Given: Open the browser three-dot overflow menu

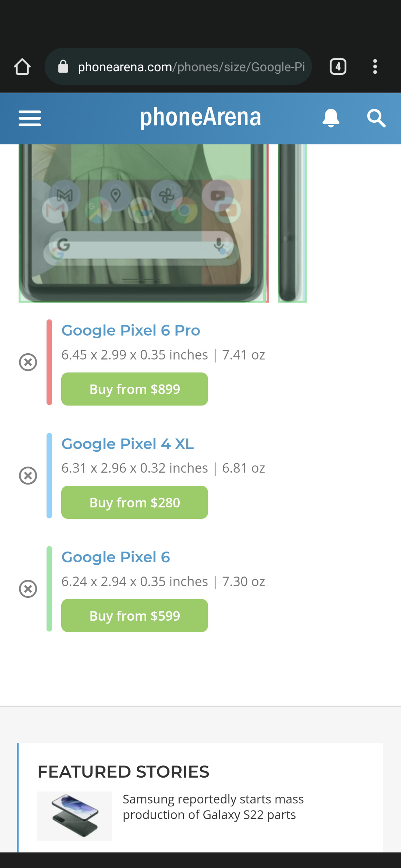Looking at the screenshot, I should [375, 66].
